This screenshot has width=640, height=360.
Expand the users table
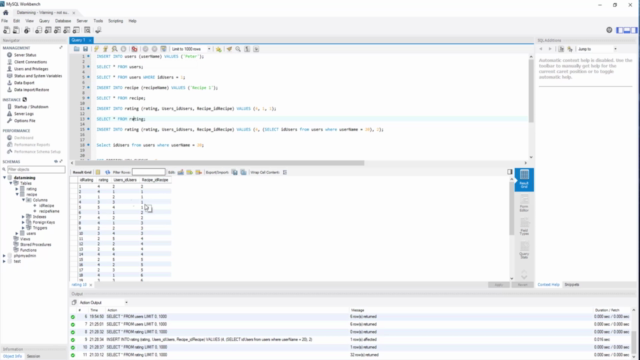coord(17,233)
